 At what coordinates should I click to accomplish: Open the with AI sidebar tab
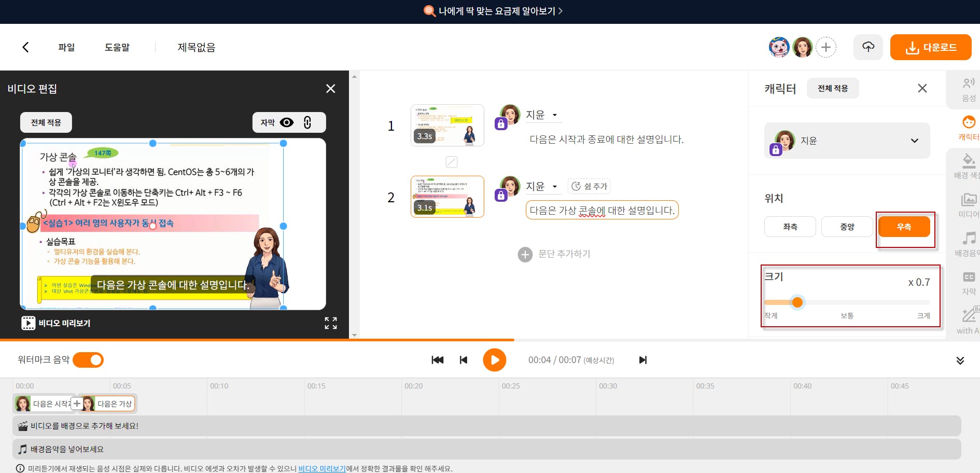click(968, 322)
